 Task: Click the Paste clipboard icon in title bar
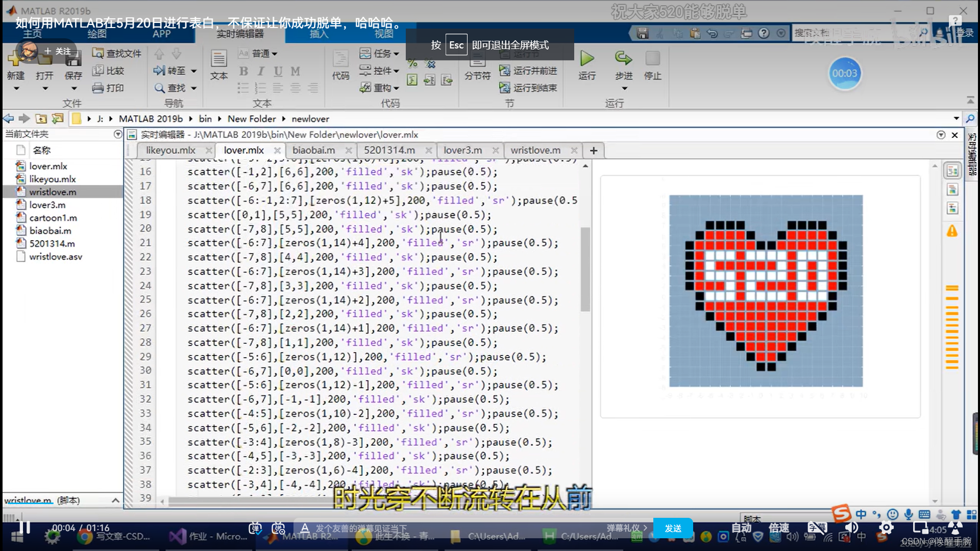click(695, 33)
